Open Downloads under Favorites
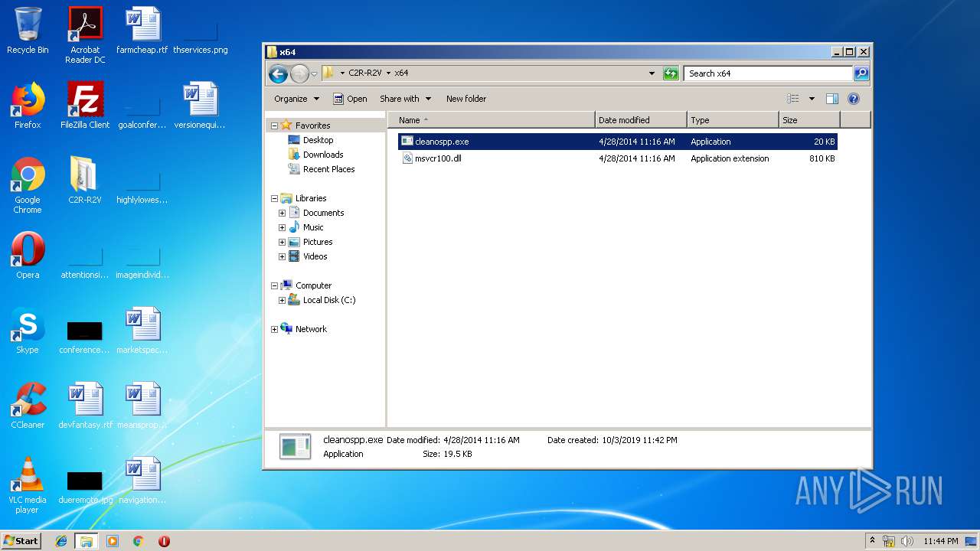This screenshot has height=551, width=980. click(x=322, y=155)
